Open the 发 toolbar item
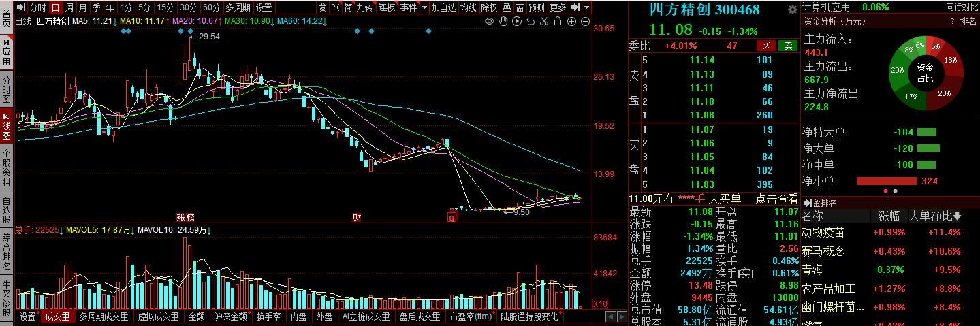Screen dimensions: 980x326 pos(321,7)
